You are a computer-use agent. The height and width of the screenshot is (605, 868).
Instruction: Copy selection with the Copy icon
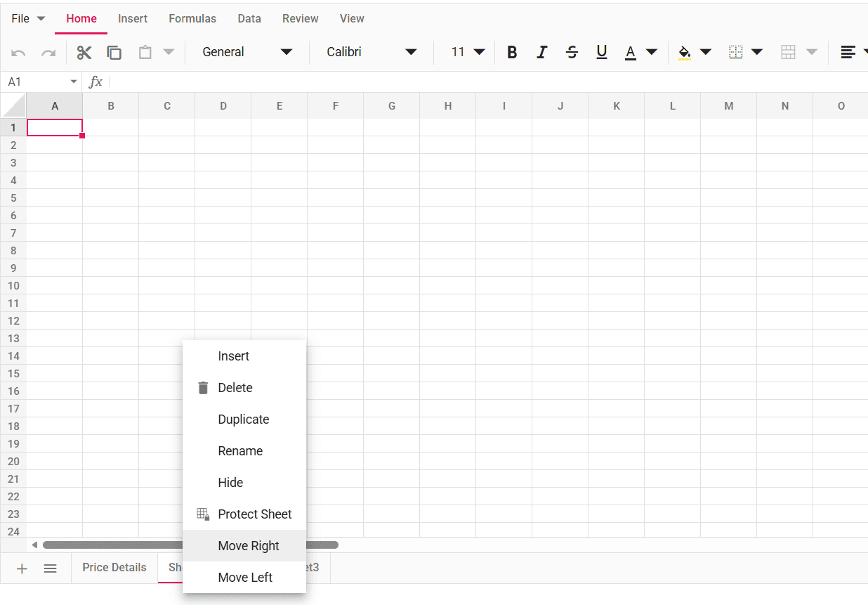[x=114, y=53]
